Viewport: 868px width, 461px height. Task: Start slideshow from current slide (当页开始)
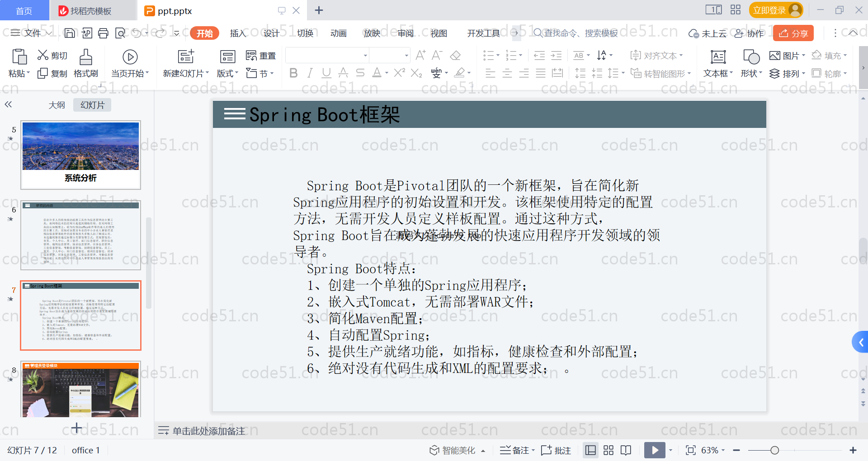(130, 63)
